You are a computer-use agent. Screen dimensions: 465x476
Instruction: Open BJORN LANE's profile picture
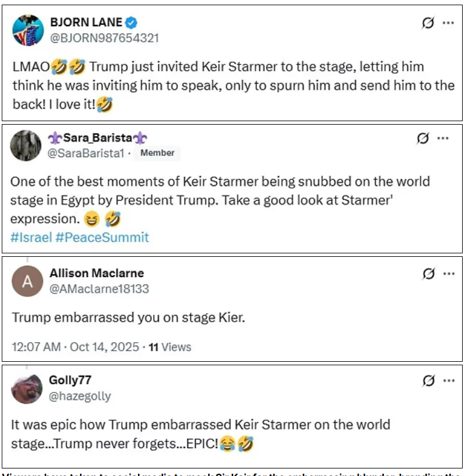pyautogui.click(x=28, y=30)
